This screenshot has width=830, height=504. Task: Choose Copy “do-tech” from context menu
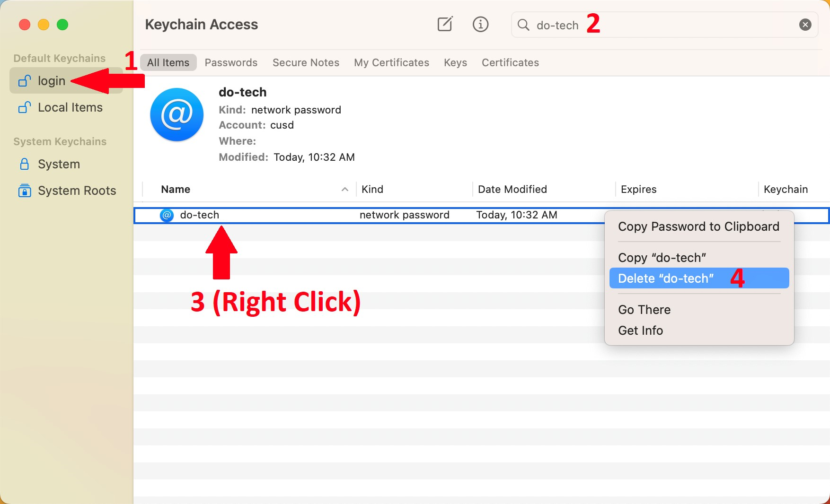point(698,258)
